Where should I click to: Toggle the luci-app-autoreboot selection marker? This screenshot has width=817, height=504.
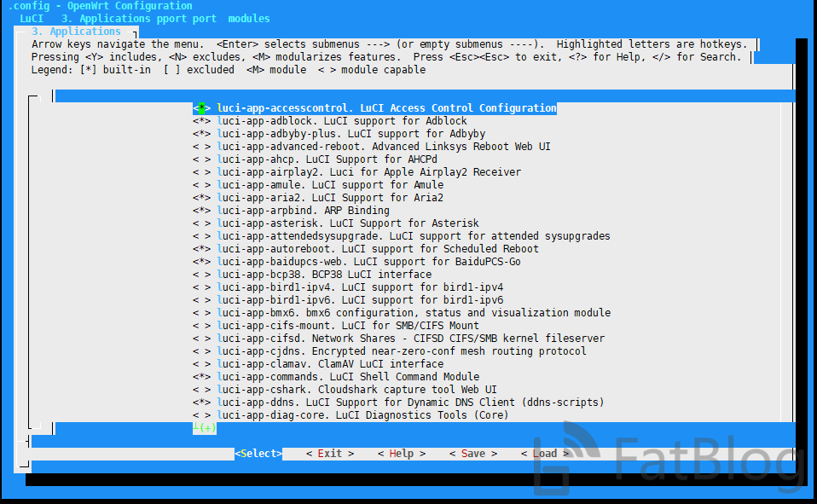(x=201, y=249)
